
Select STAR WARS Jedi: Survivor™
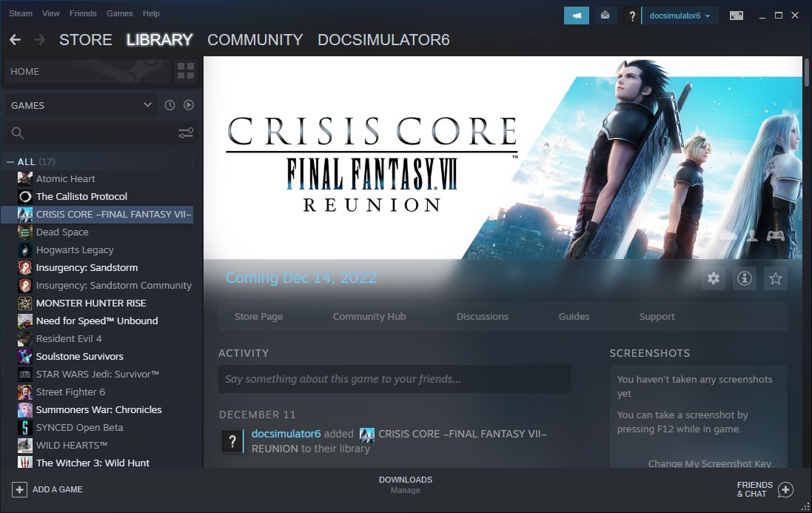(x=98, y=375)
